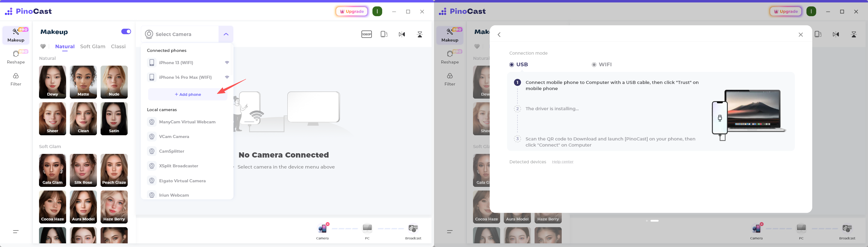This screenshot has width=868, height=247.
Task: Apply Sheer makeup preset in left window
Action: click(x=52, y=119)
